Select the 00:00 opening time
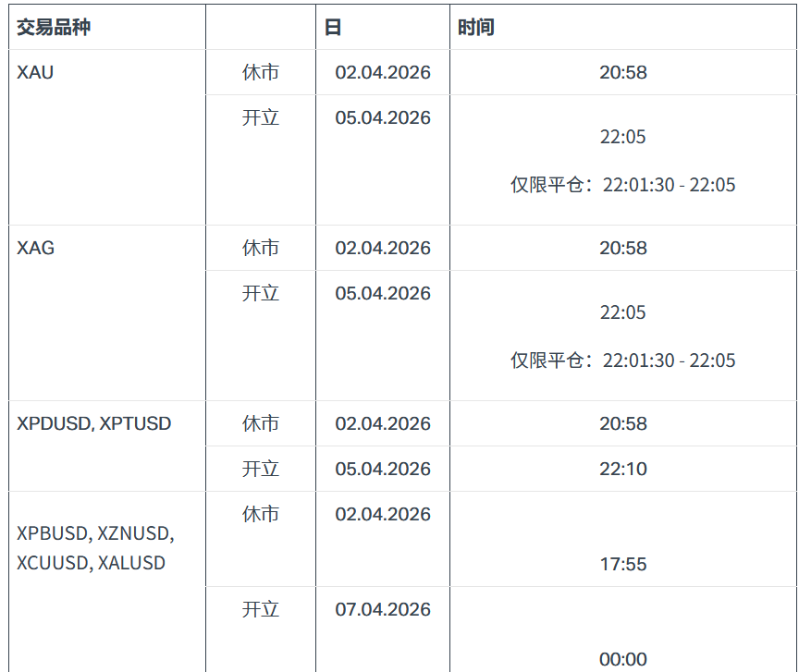 [623, 659]
